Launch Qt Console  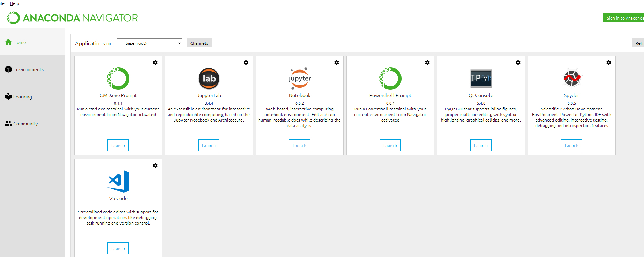481,145
